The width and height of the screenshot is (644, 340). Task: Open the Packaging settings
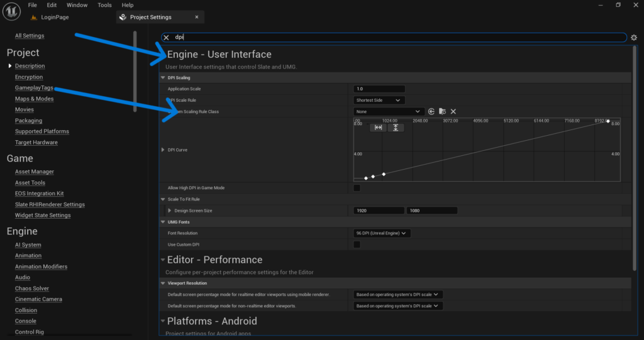(28, 120)
